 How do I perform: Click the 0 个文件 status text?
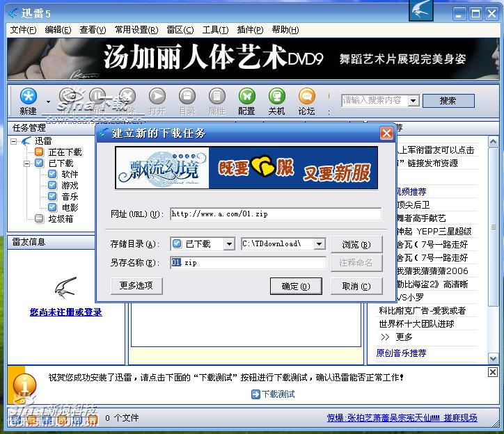click(122, 418)
